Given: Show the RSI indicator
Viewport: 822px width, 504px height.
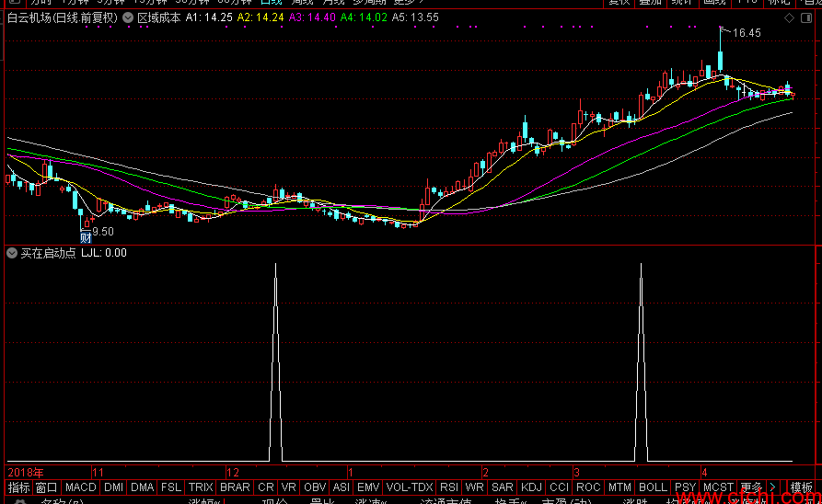Looking at the screenshot, I should click(449, 487).
